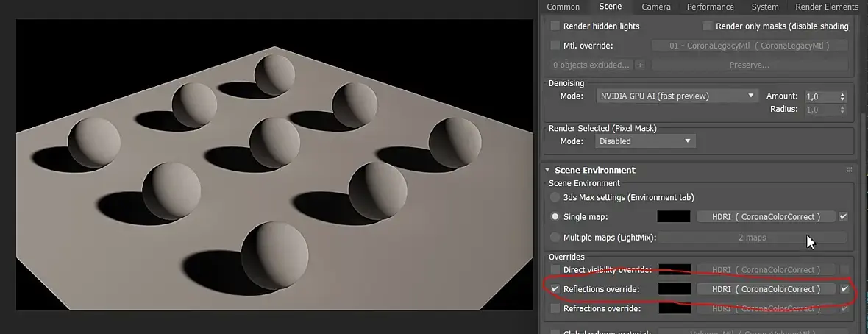Open the Denoising Mode dropdown
The width and height of the screenshot is (868, 334).
click(677, 96)
